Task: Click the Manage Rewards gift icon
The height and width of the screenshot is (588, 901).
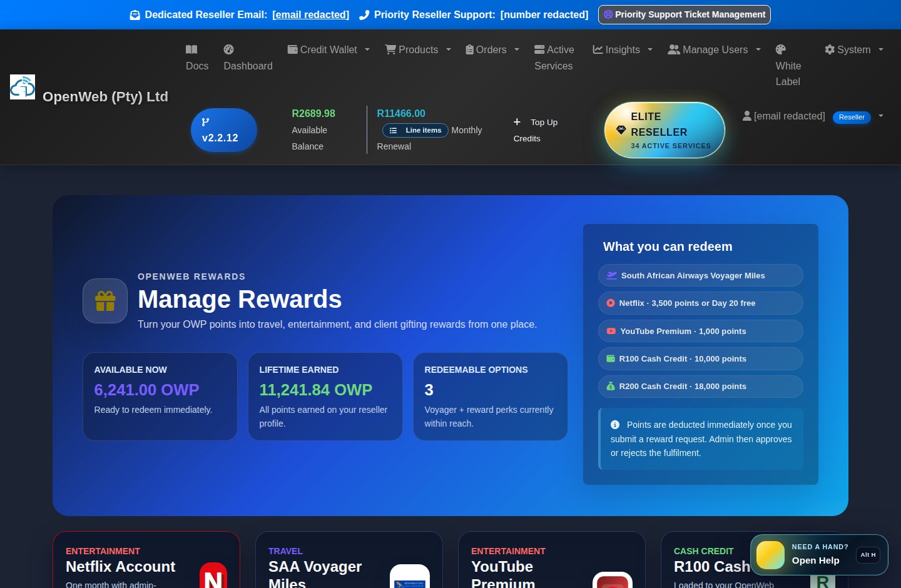Action: [105, 301]
